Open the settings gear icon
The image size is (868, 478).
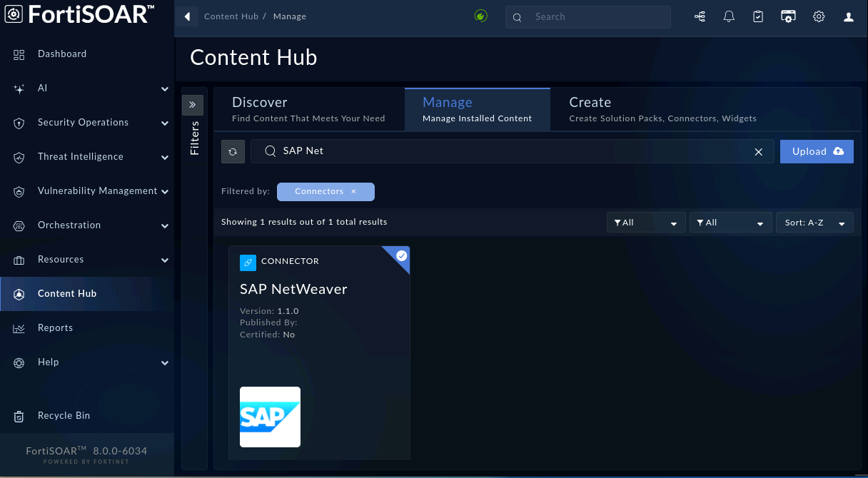click(x=819, y=16)
